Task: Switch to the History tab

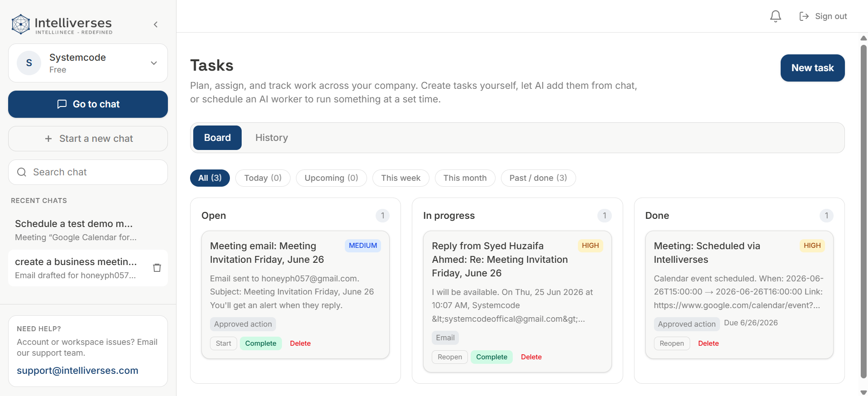Action: coord(272,138)
